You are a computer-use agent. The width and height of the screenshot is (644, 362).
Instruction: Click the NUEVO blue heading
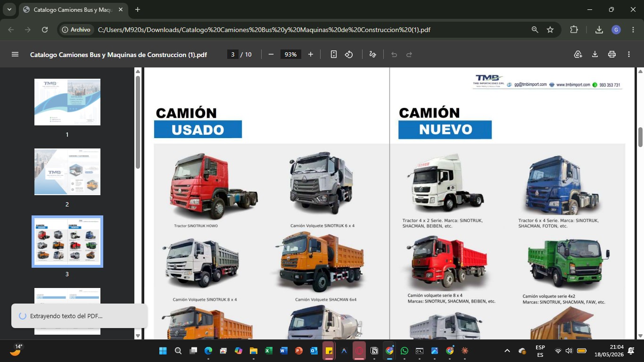445,130
